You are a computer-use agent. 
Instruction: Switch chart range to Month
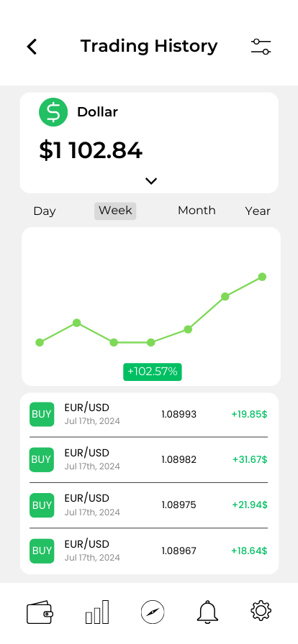pos(197,211)
